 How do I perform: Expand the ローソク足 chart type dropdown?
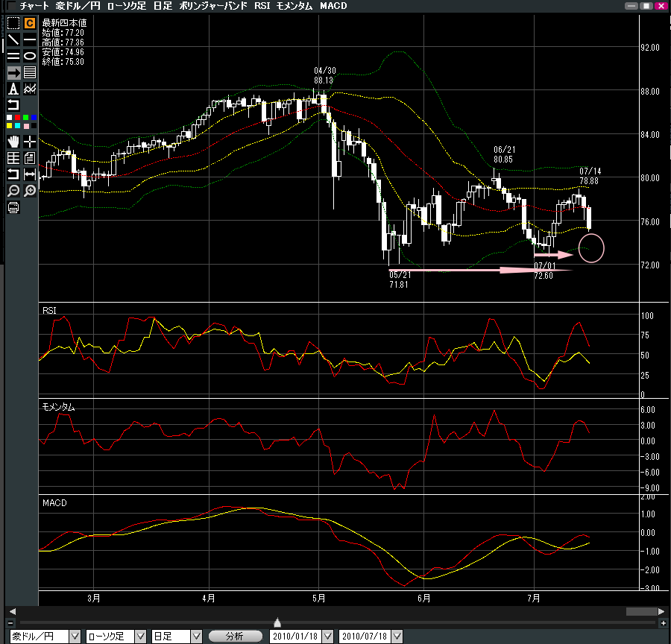pos(140,636)
